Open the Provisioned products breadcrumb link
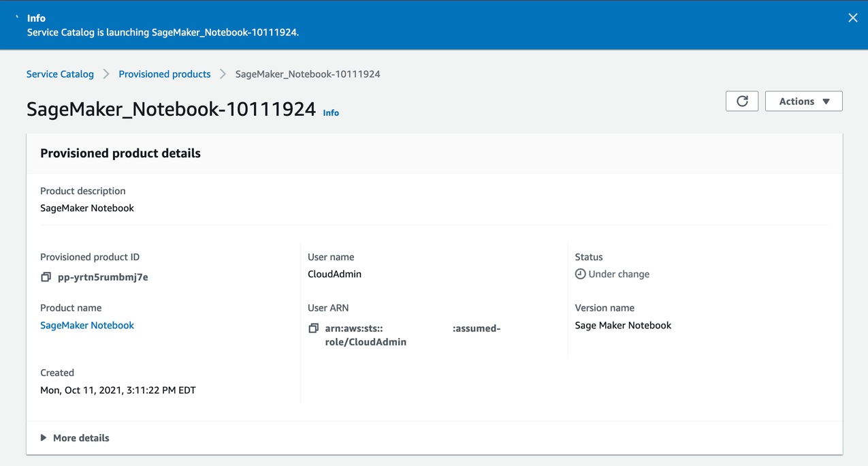 click(165, 74)
